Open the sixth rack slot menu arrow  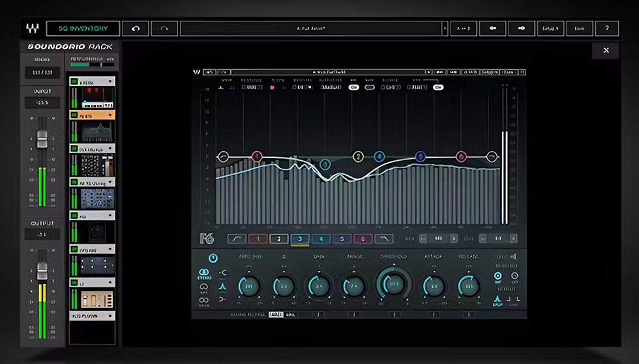(x=110, y=249)
